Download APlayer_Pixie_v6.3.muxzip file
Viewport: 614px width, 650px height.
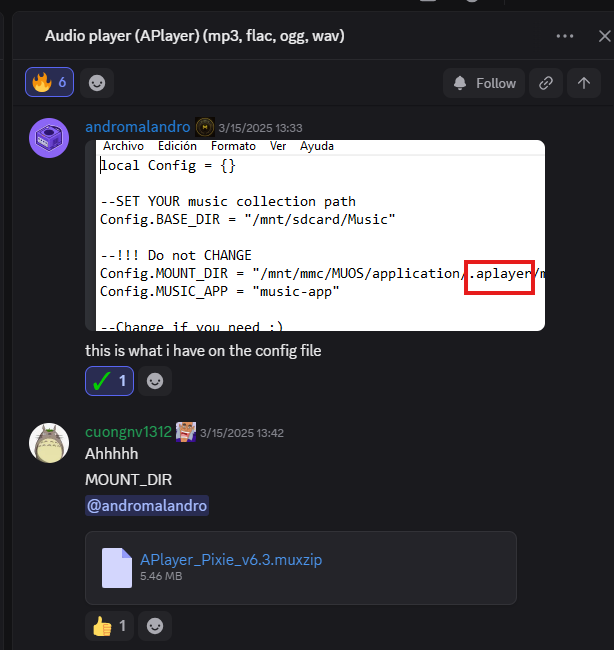click(x=230, y=559)
